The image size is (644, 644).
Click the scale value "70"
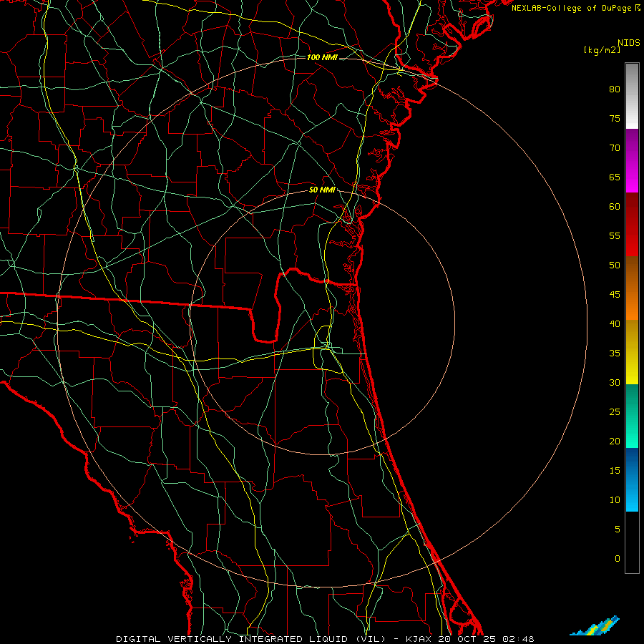(615, 148)
